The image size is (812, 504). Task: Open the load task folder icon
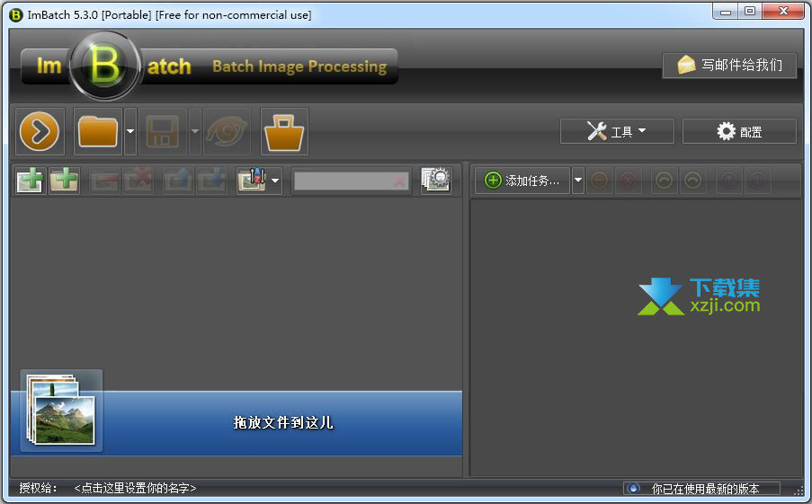[x=98, y=131]
